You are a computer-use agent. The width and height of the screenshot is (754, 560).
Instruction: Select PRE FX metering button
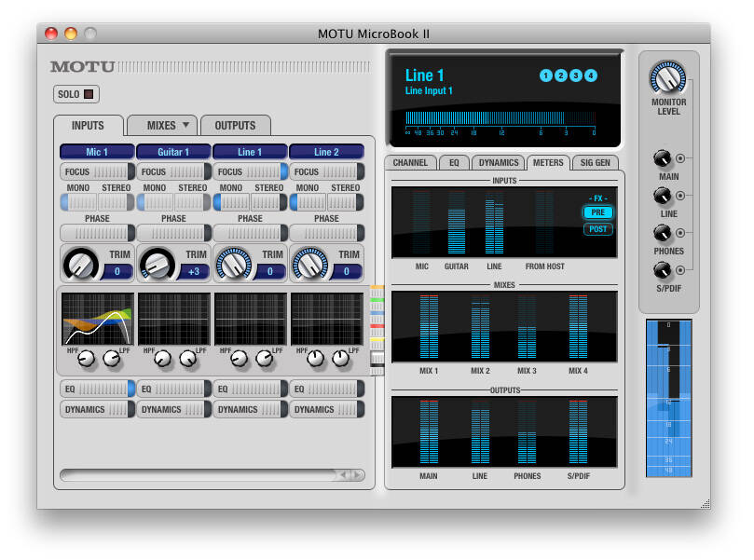[598, 212]
